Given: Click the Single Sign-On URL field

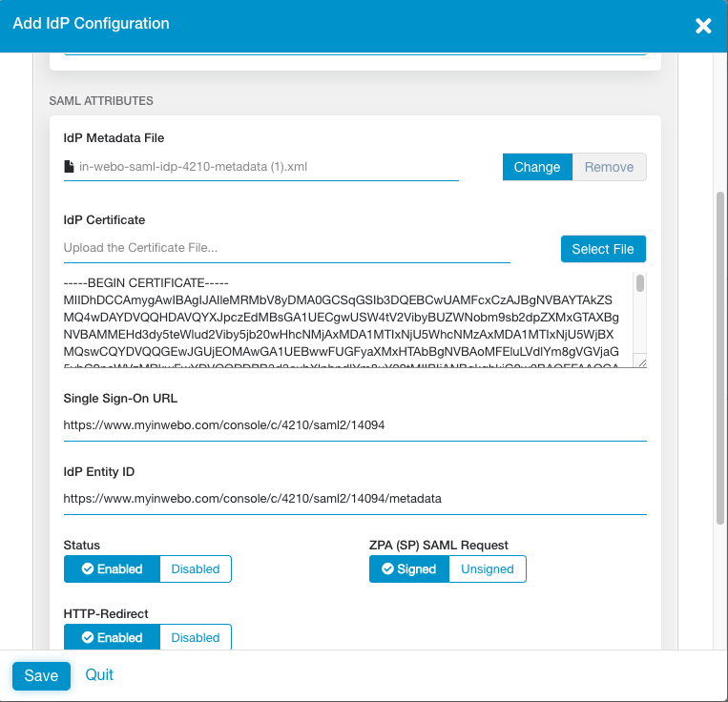Looking at the screenshot, I should tap(355, 425).
